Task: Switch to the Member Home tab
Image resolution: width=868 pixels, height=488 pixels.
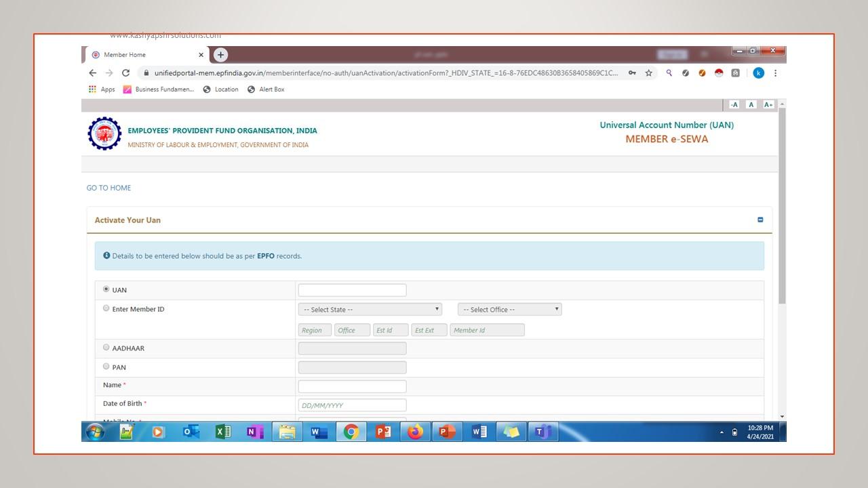Action: 144,55
